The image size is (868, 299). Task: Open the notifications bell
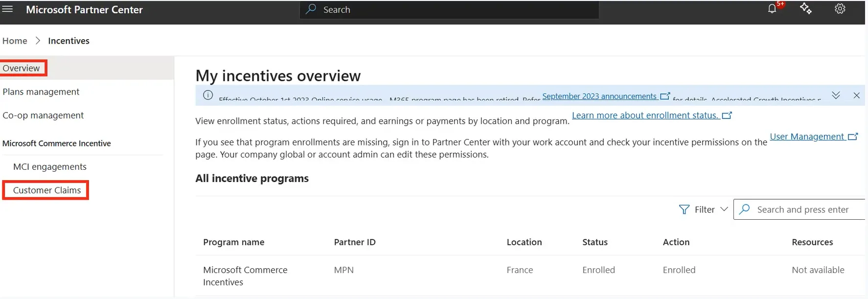772,8
